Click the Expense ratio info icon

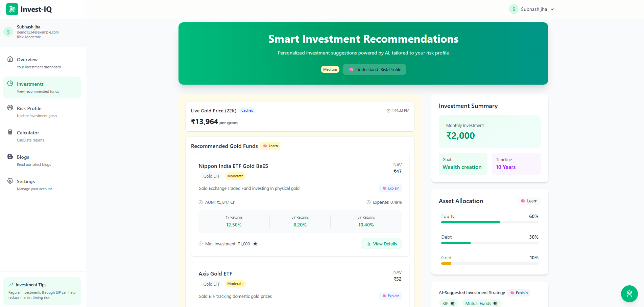[x=368, y=202]
